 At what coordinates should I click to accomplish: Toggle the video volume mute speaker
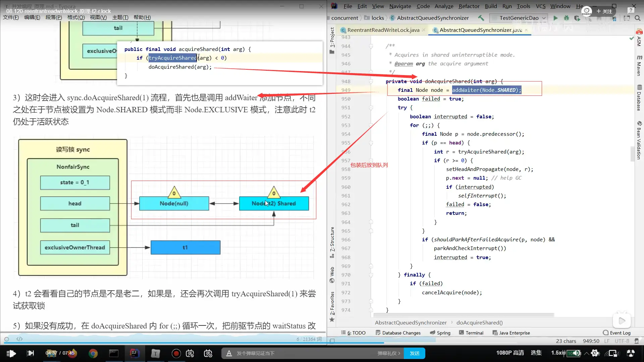[x=576, y=353]
